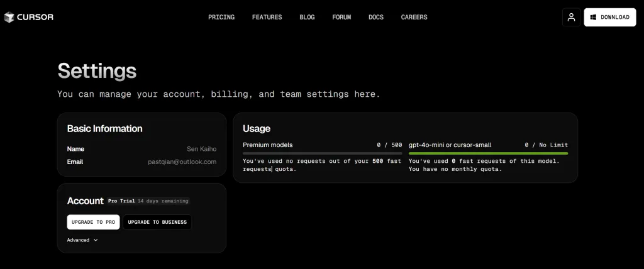644x269 pixels.
Task: Open the Blog link
Action: (x=307, y=18)
